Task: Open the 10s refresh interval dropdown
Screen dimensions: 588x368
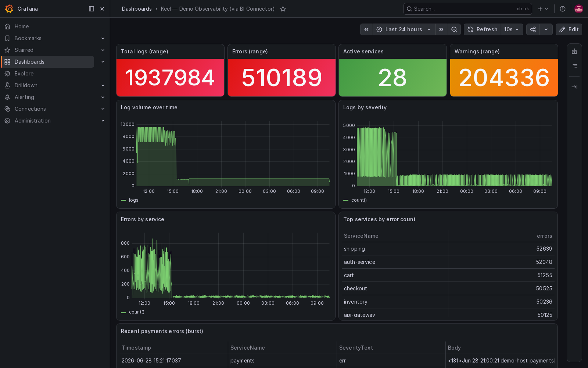Action: pos(512,29)
